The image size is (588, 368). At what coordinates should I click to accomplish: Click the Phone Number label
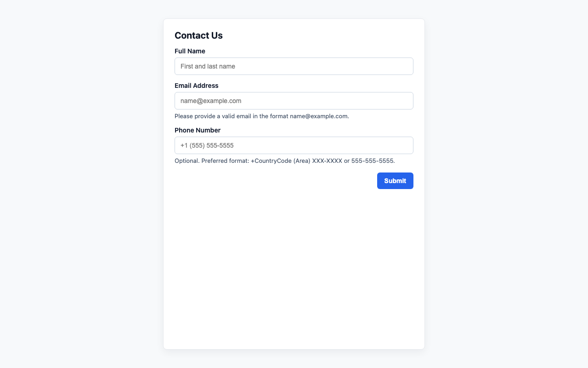pyautogui.click(x=198, y=130)
